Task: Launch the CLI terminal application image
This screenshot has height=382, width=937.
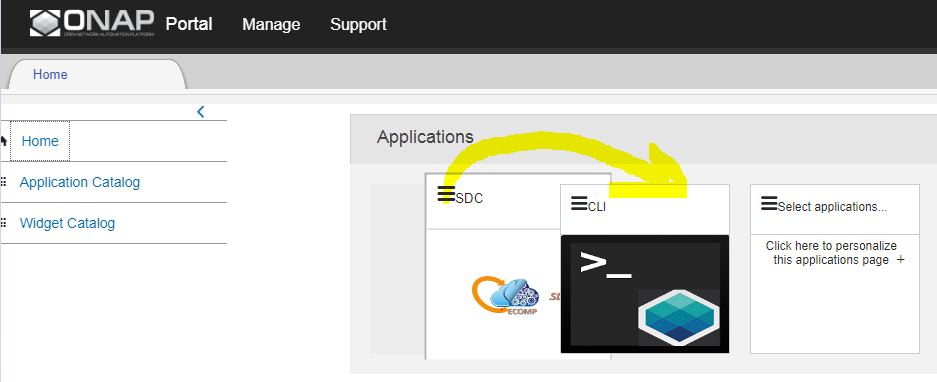Action: click(645, 294)
